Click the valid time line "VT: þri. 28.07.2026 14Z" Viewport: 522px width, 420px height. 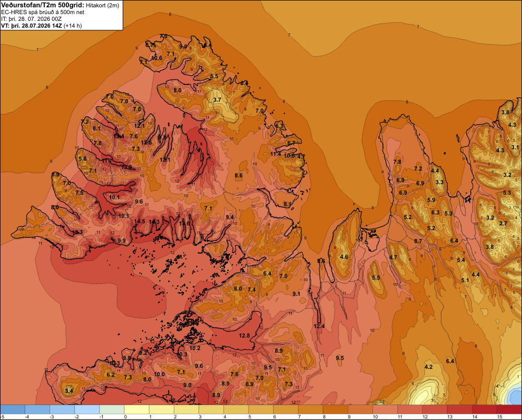[x=31, y=26]
